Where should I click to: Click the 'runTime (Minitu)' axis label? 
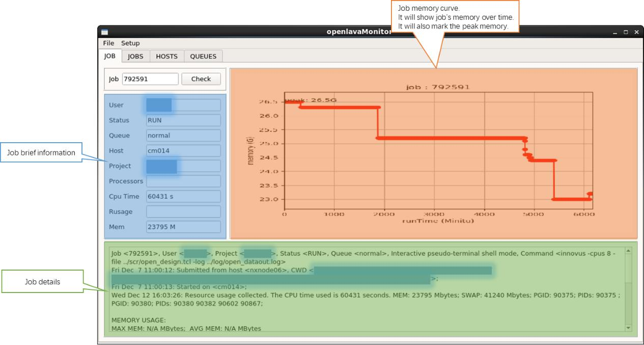pyautogui.click(x=438, y=221)
